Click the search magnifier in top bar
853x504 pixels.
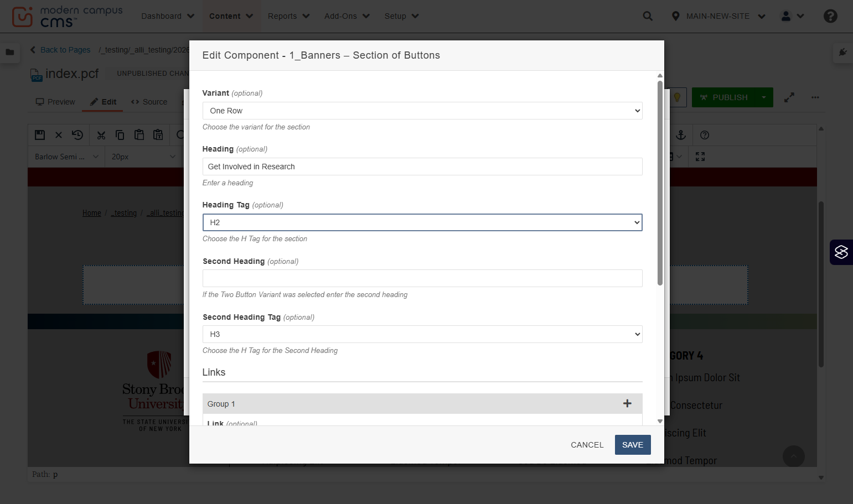pos(648,16)
